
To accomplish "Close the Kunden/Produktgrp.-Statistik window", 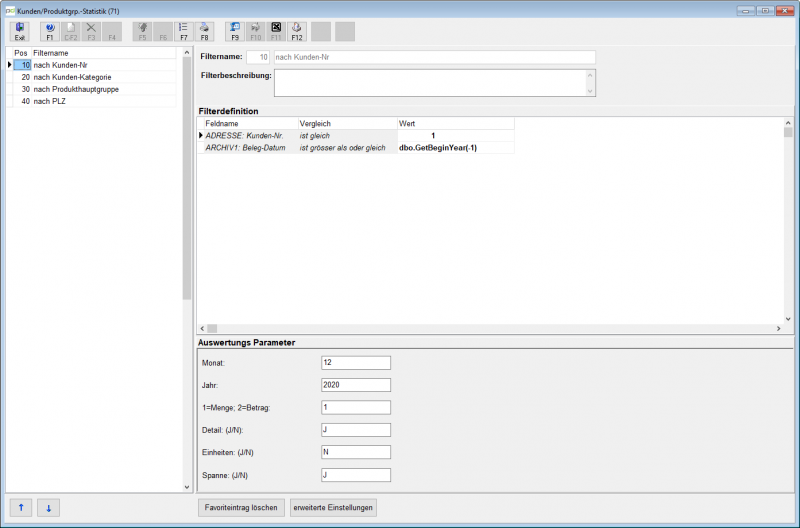I will point(785,11).
